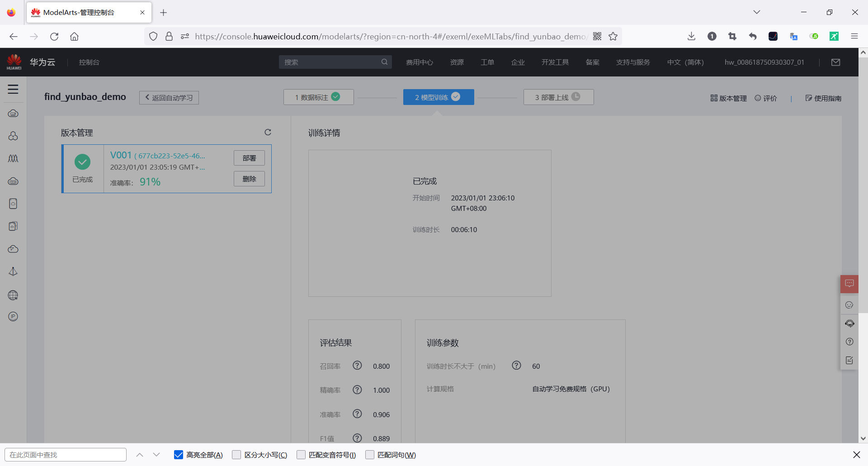Open Firefox application menu
This screenshot has height=466, width=868.
(854, 36)
